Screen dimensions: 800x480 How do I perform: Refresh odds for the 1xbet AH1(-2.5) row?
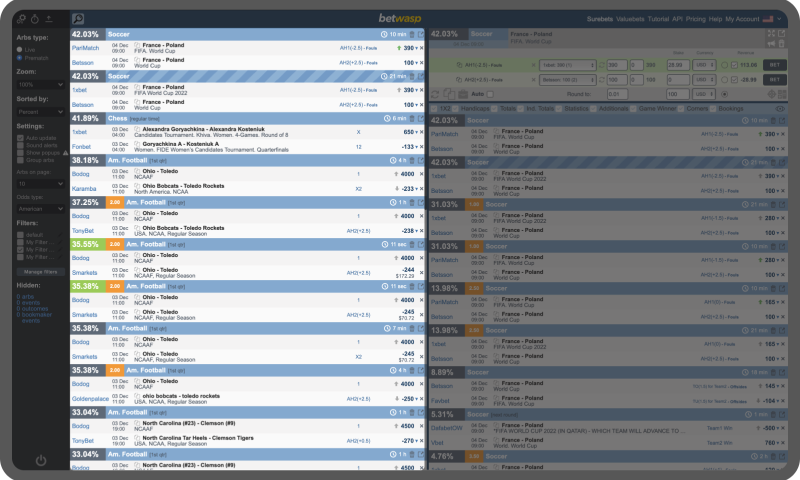pos(602,65)
